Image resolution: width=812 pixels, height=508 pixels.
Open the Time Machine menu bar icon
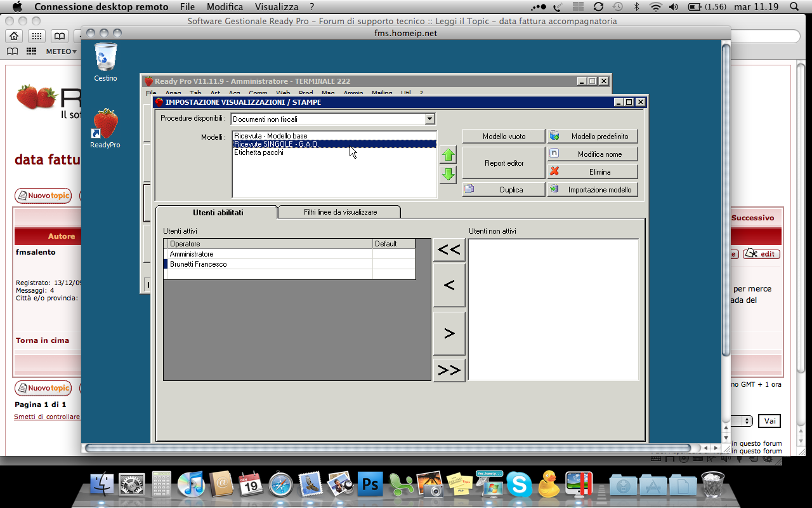617,7
